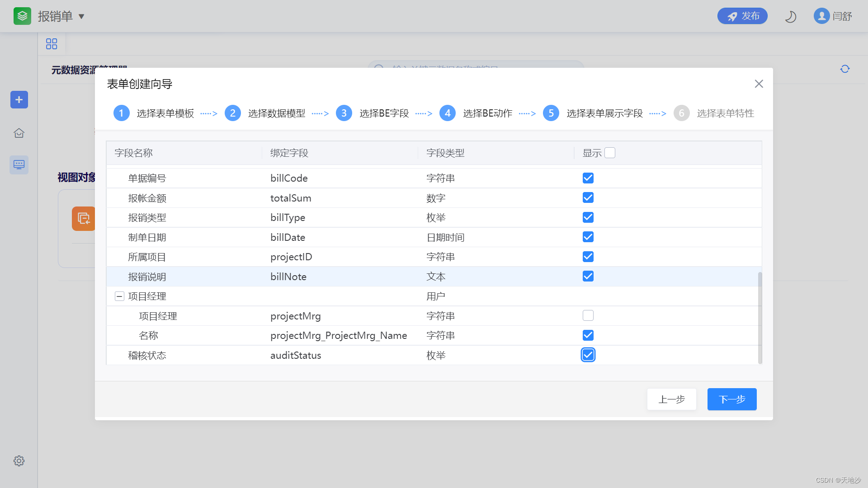Open the home icon in left sidebar
868x488 pixels.
pyautogui.click(x=19, y=133)
